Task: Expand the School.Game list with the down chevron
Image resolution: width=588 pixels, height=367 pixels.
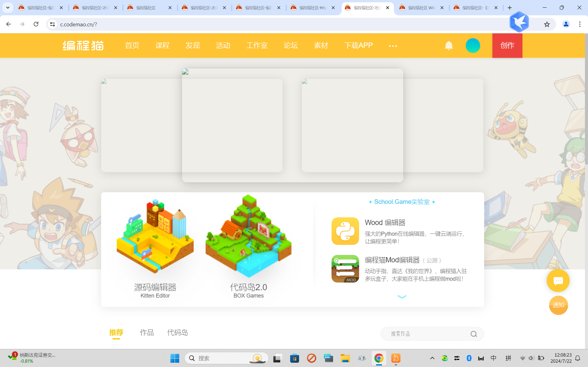Action: [402, 297]
